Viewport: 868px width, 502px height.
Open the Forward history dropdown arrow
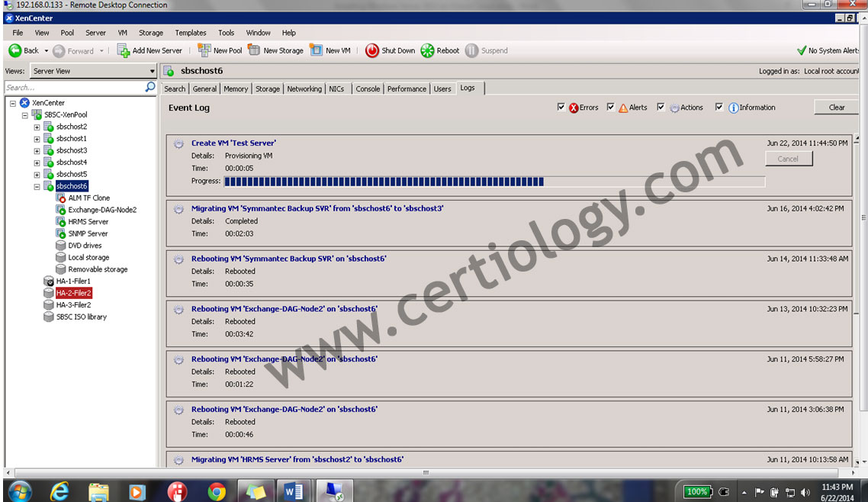(102, 51)
